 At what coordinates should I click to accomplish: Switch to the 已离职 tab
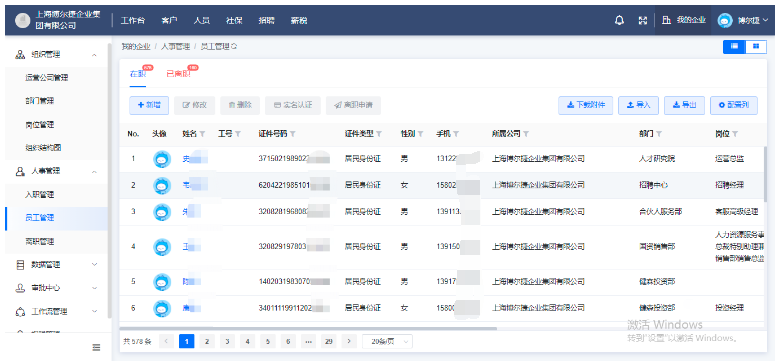pyautogui.click(x=178, y=74)
